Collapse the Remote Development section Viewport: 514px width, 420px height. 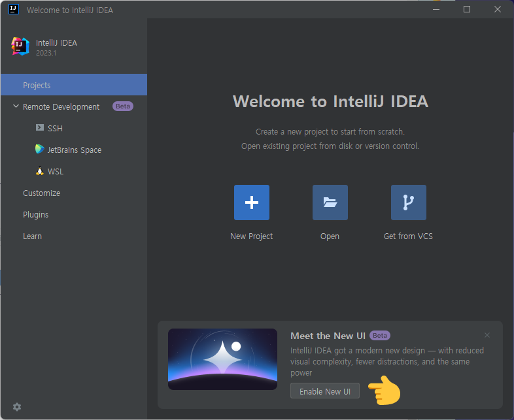[16, 106]
